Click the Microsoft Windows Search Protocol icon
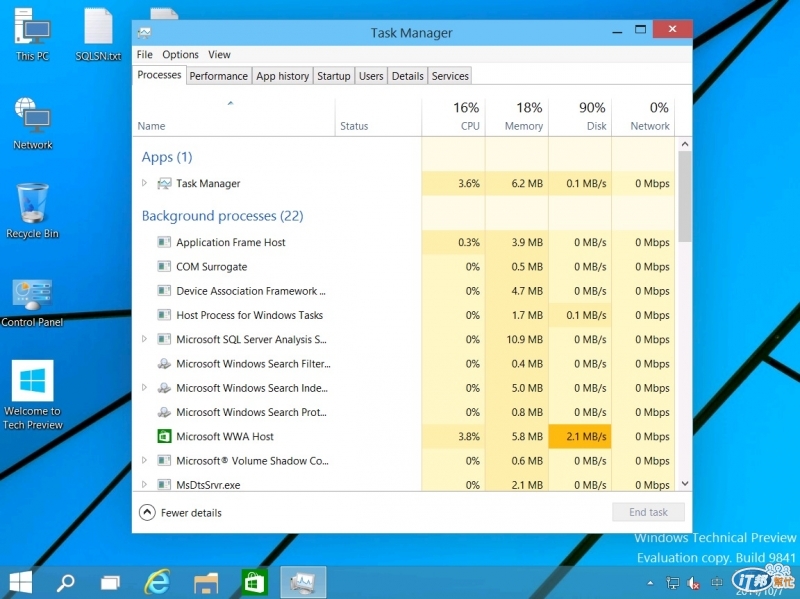800x599 pixels. point(164,412)
